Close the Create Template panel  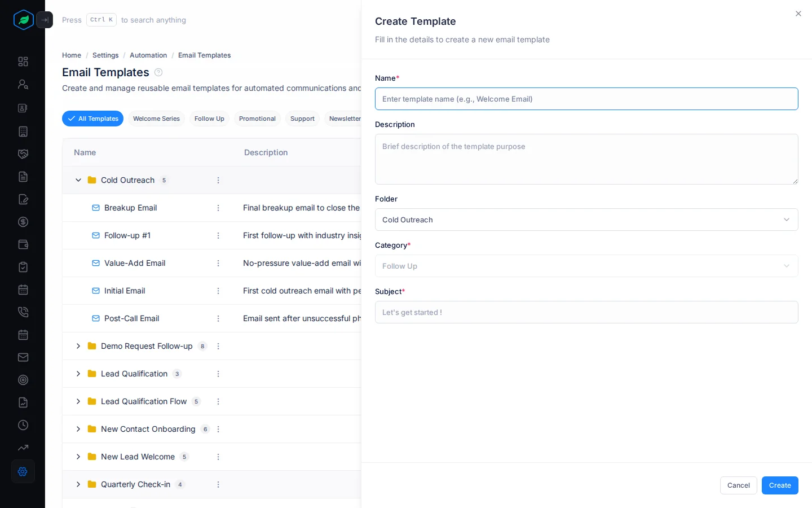(x=798, y=14)
